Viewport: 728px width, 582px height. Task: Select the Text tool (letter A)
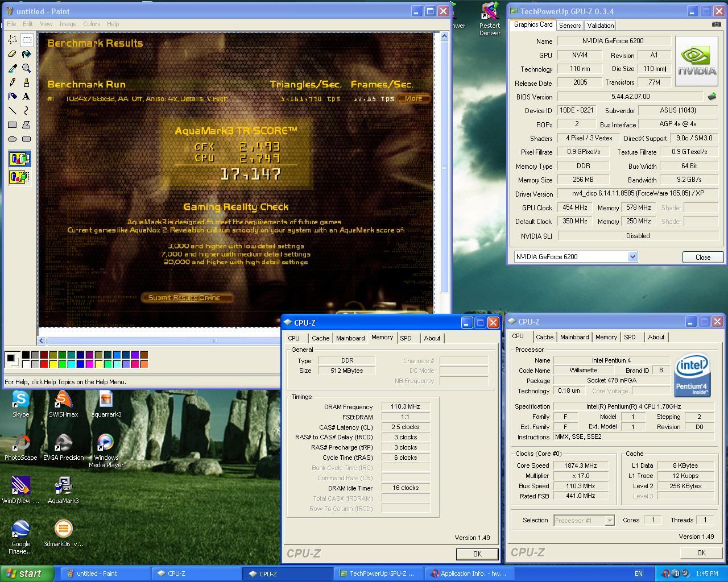(x=27, y=97)
